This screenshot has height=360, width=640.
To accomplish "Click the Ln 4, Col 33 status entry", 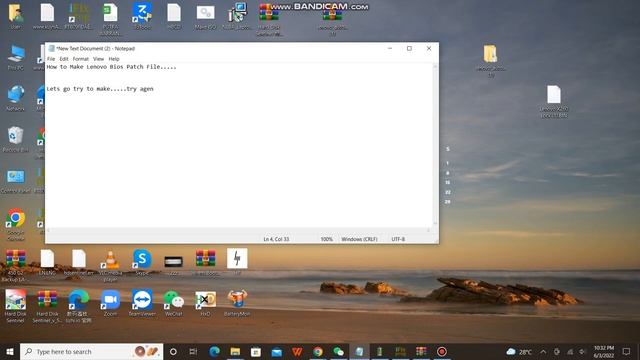I will (276, 239).
